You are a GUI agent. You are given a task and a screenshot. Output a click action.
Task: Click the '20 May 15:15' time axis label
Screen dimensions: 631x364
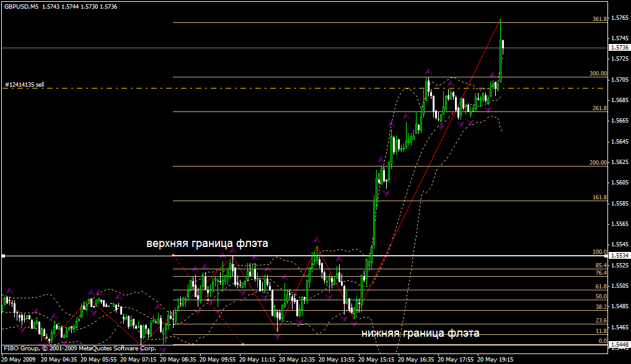[x=377, y=359]
